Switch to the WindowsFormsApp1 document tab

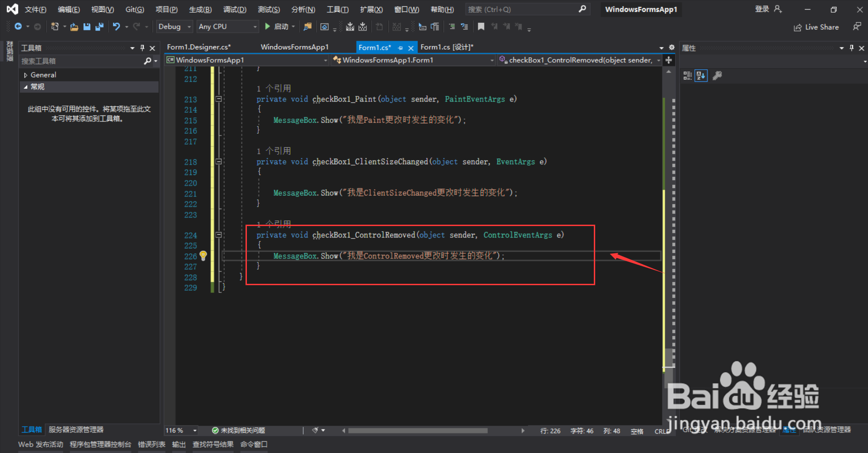click(x=295, y=47)
